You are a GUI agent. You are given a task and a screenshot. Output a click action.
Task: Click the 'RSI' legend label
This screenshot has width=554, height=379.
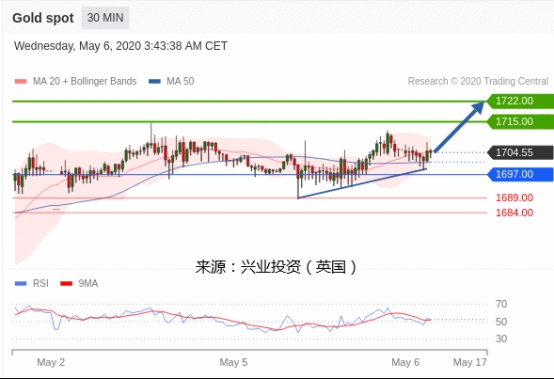pos(41,283)
